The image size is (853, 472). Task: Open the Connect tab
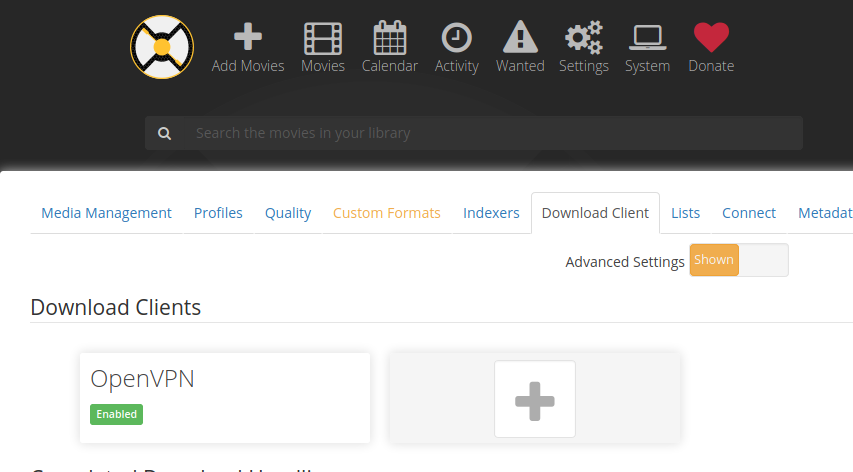coord(749,213)
